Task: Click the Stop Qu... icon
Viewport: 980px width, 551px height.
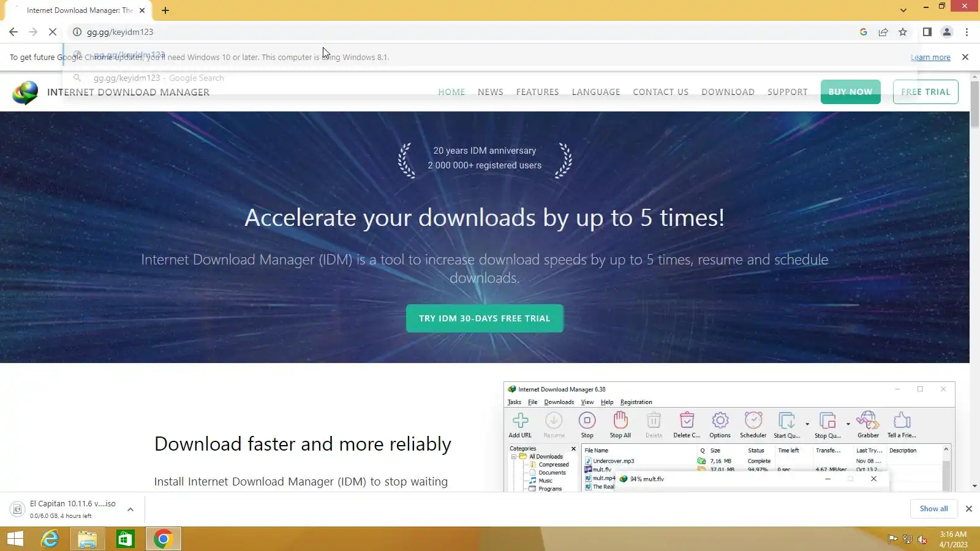Action: 827,424
